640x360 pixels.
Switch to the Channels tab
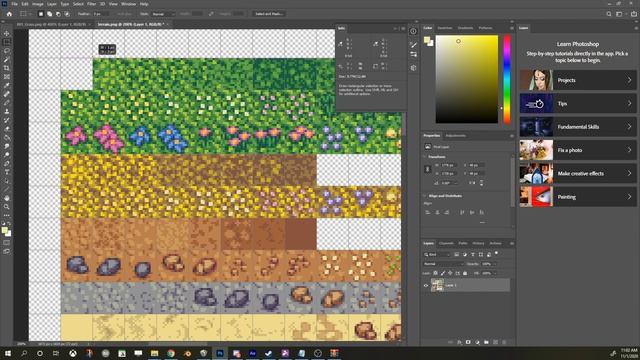click(x=446, y=244)
